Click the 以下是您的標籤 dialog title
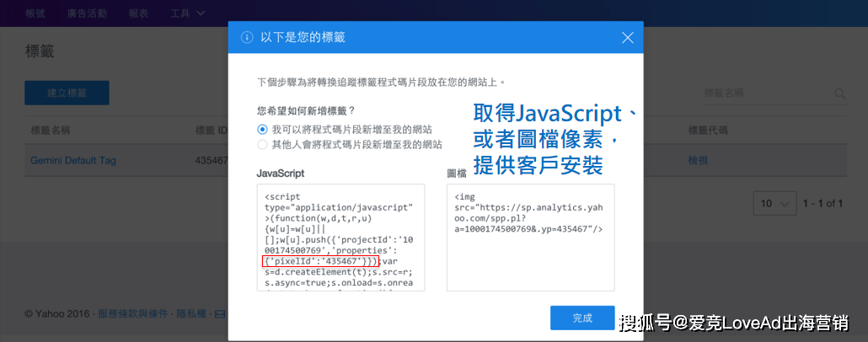Screen dimensions: 868x342 pyautogui.click(x=303, y=38)
